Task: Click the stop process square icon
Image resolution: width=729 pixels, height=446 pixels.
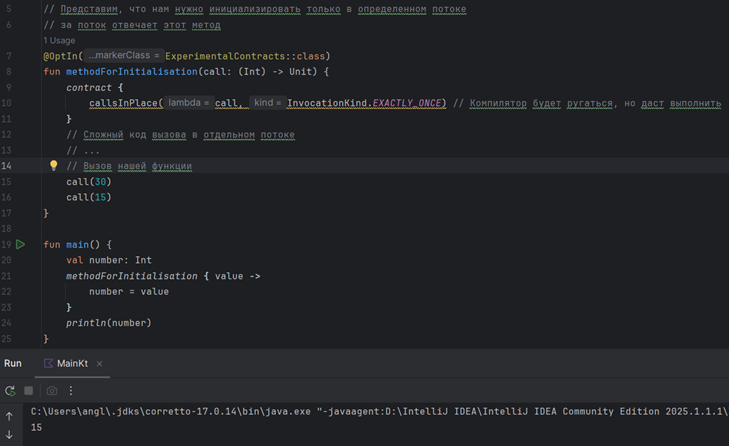Action: [29, 391]
